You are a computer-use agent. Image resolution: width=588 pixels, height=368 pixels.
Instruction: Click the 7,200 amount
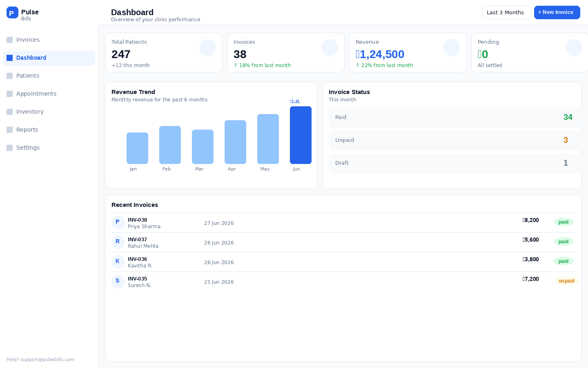tap(531, 279)
